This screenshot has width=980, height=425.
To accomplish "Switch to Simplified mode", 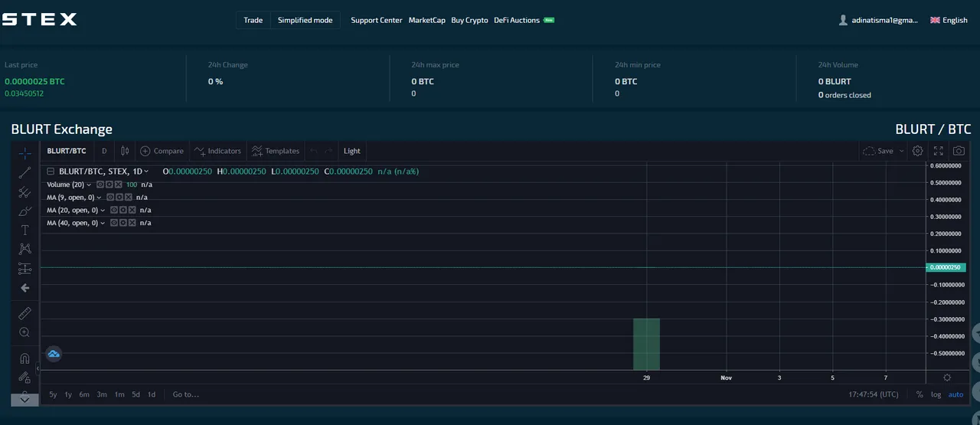I will pos(305,20).
